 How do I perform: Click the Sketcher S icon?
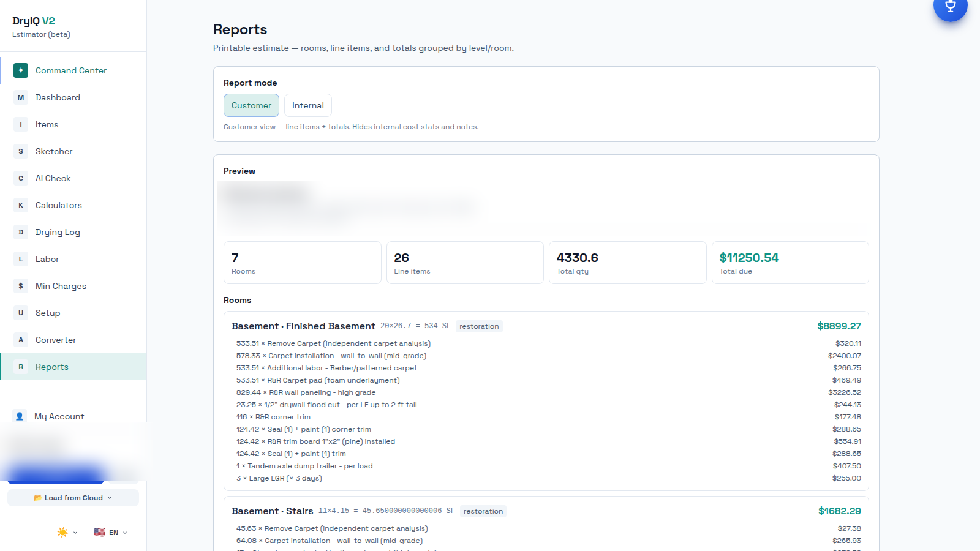point(21,151)
